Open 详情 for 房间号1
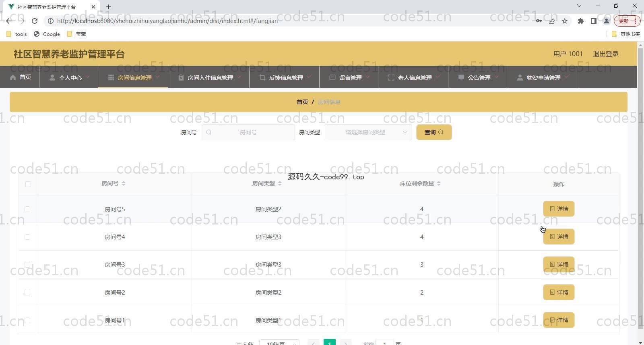This screenshot has width=644, height=345. click(x=559, y=320)
